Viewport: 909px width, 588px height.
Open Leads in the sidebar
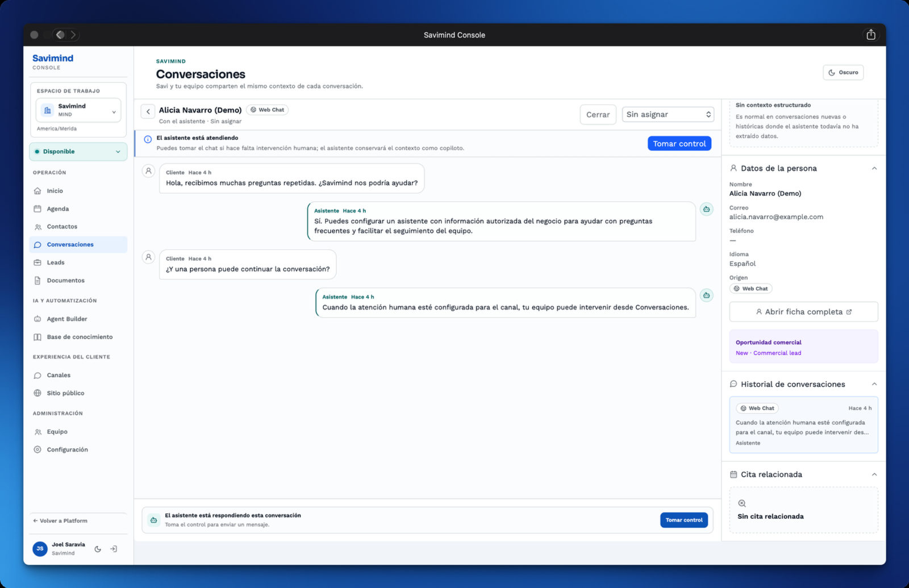click(x=78, y=262)
